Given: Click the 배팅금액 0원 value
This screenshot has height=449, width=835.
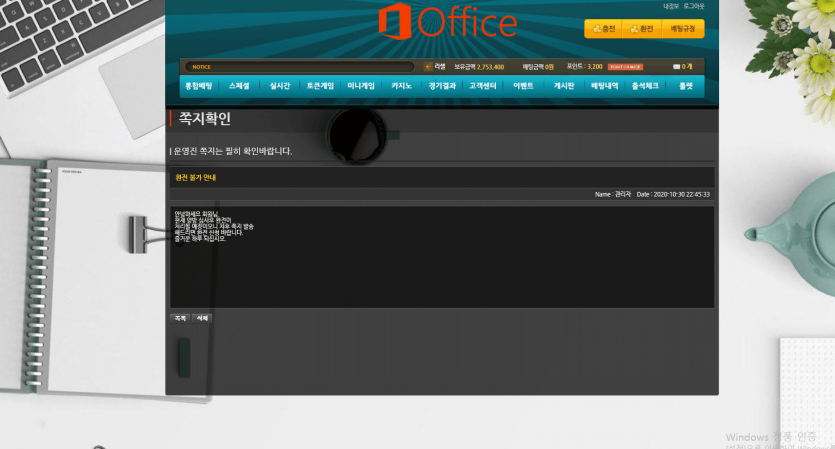Looking at the screenshot, I should (x=538, y=67).
